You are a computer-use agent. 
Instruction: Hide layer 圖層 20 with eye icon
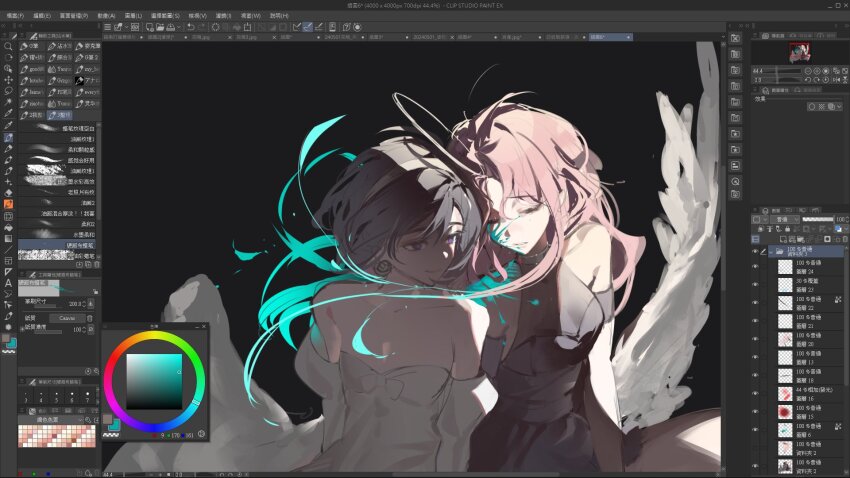(755, 339)
